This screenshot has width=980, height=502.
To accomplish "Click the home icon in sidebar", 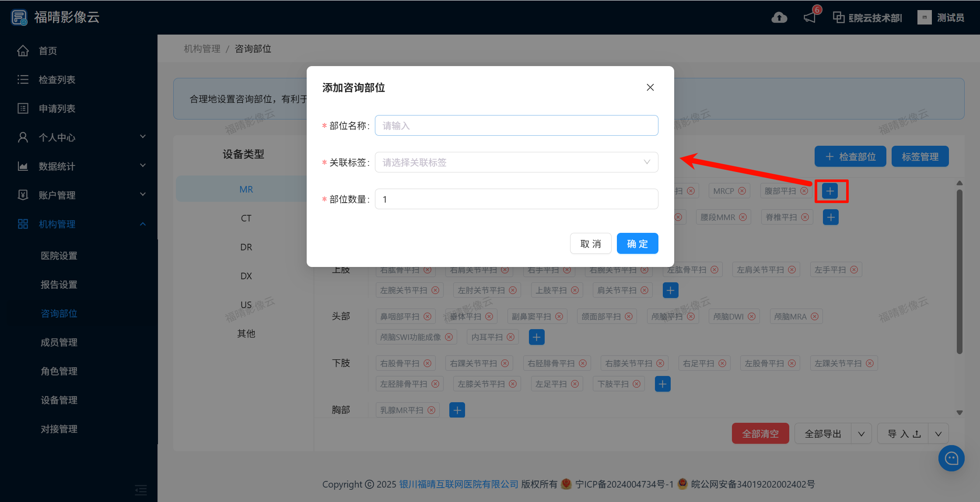I will tap(23, 51).
